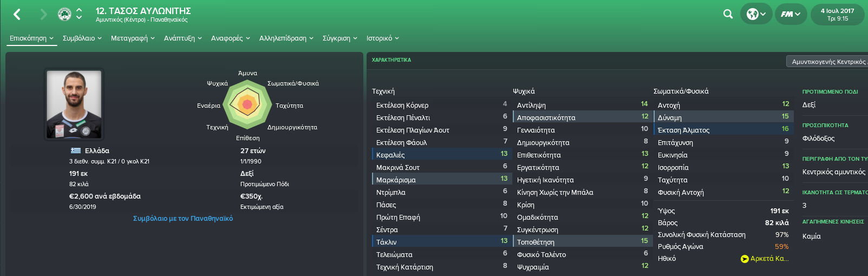Click the date 4 Ιουλ 2017 button
868x276 pixels.
click(x=837, y=14)
